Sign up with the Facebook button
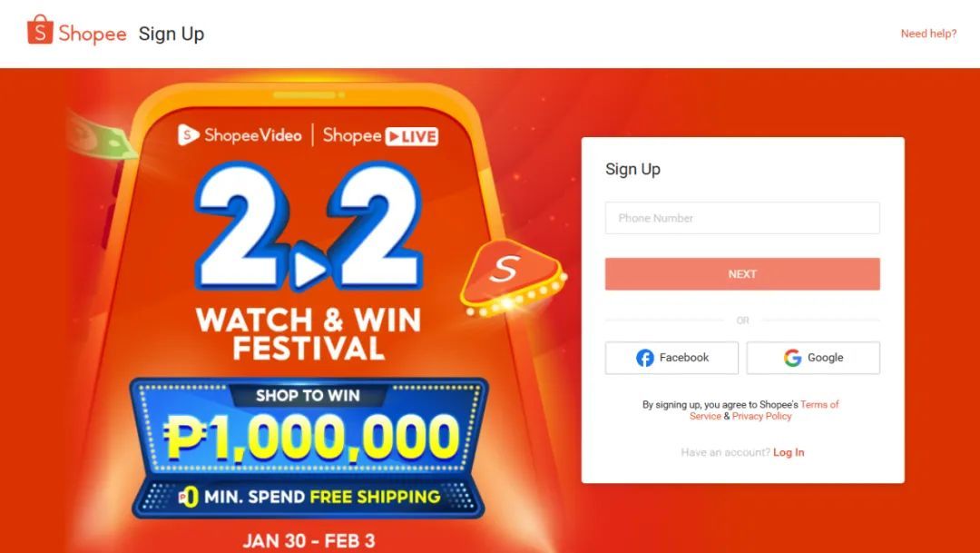This screenshot has width=980, height=553. pyautogui.click(x=671, y=358)
